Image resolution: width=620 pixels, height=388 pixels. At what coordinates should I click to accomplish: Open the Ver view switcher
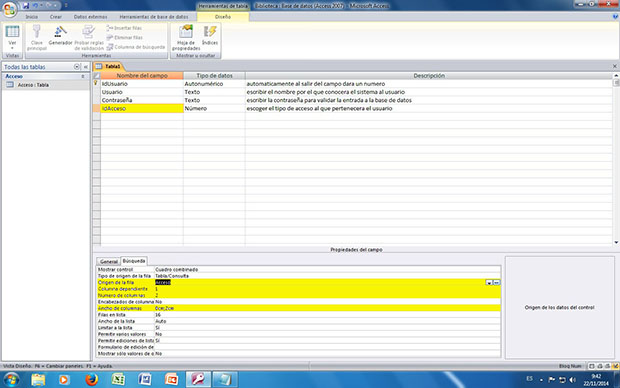click(12, 38)
